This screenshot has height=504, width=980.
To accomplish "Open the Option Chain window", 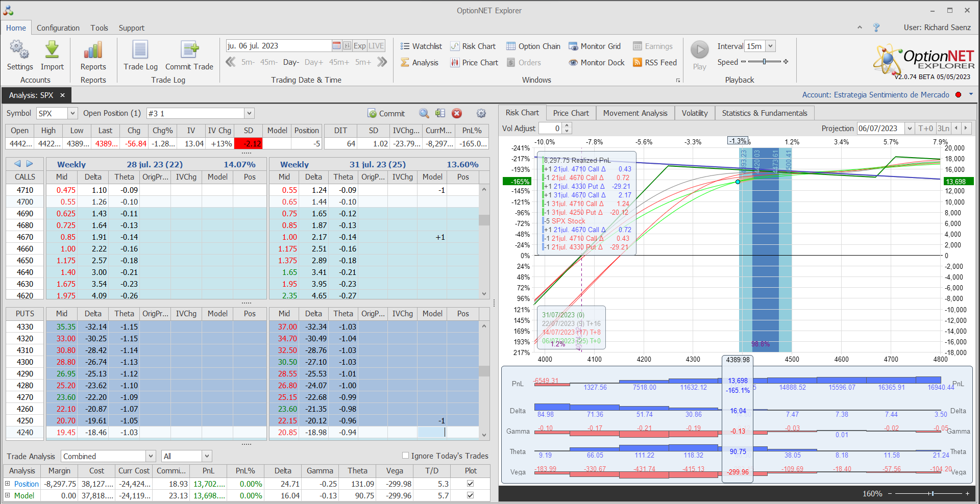I will (533, 46).
